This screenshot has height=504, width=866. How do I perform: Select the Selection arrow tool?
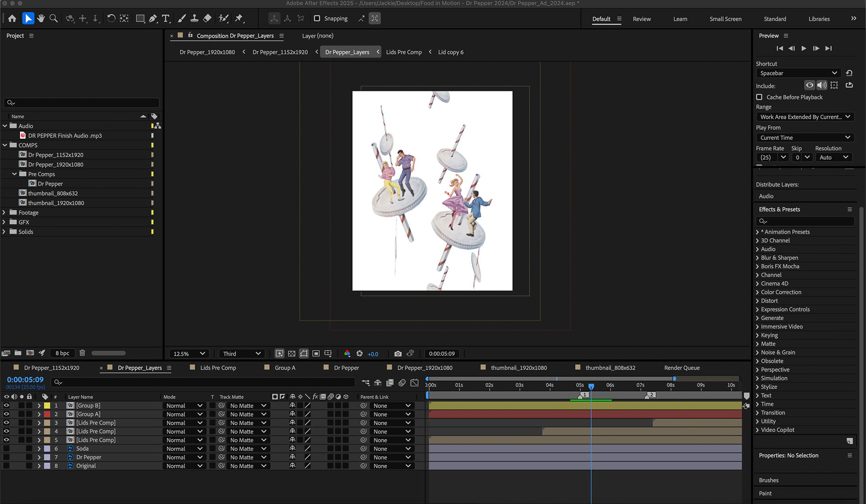pyautogui.click(x=28, y=18)
